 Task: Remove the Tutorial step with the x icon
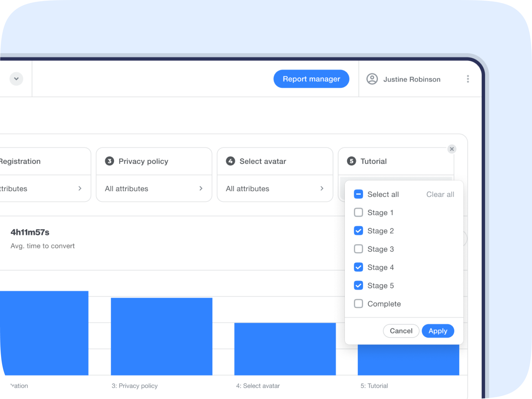tap(452, 149)
